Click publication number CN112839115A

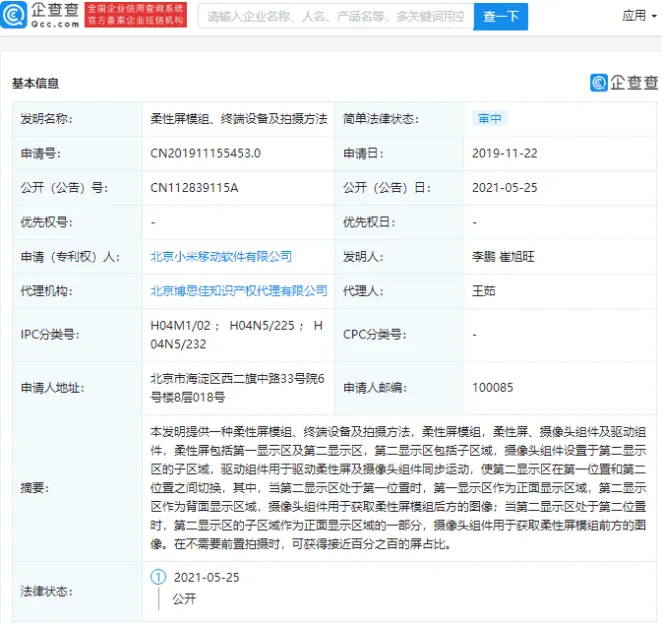click(194, 187)
